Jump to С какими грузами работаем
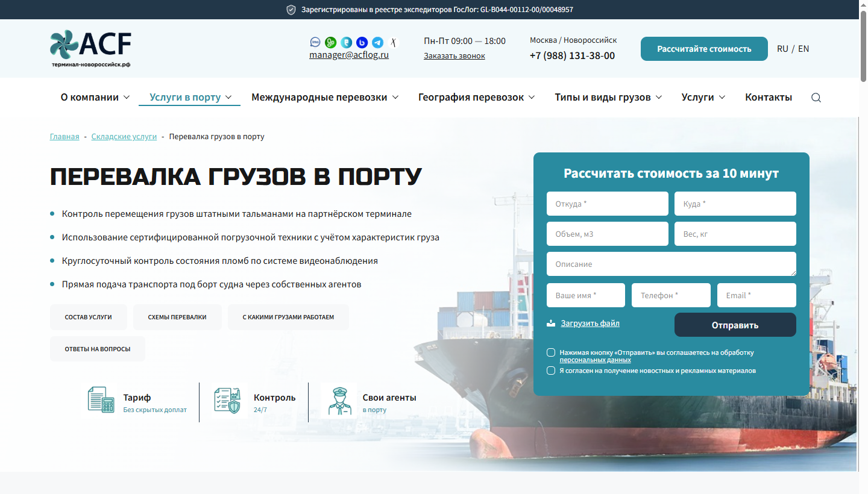The image size is (868, 494). (288, 317)
